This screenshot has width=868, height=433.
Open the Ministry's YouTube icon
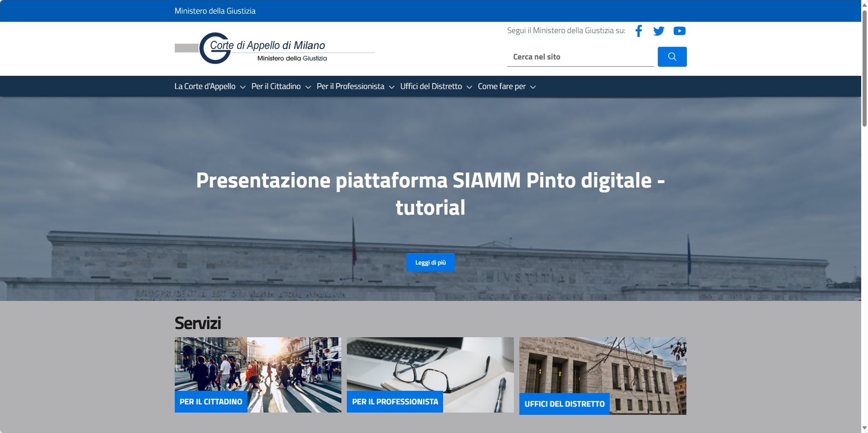click(x=679, y=31)
